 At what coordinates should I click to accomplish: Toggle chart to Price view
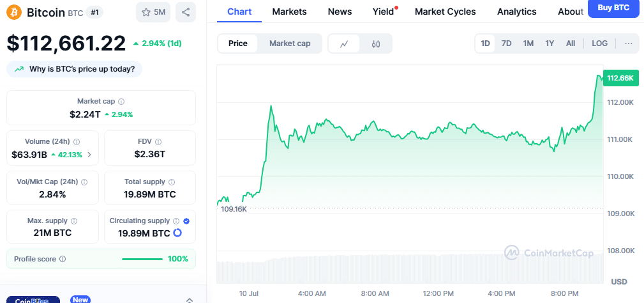click(x=238, y=43)
